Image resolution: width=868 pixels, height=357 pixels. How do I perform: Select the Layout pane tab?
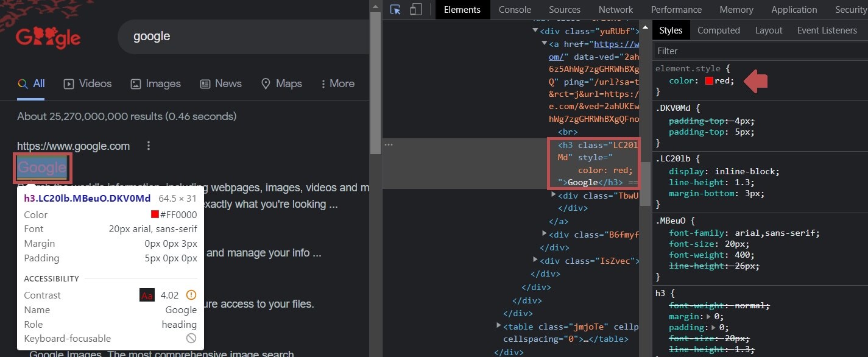[x=769, y=30]
